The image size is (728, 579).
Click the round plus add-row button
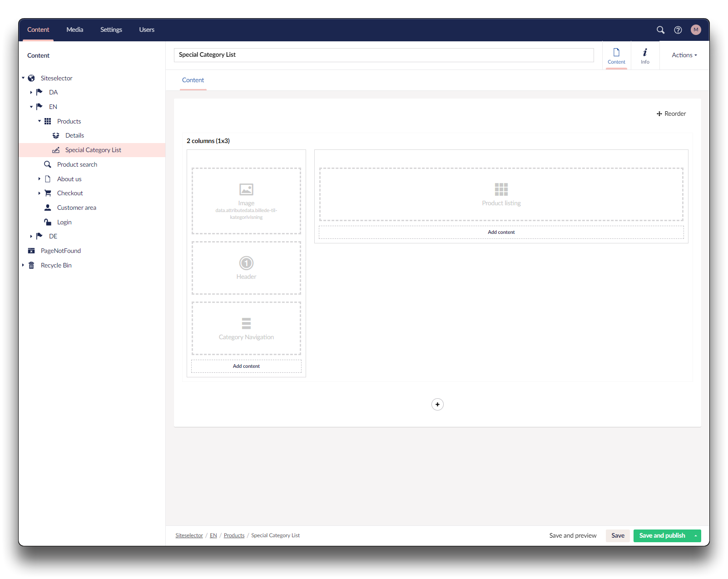[437, 404]
